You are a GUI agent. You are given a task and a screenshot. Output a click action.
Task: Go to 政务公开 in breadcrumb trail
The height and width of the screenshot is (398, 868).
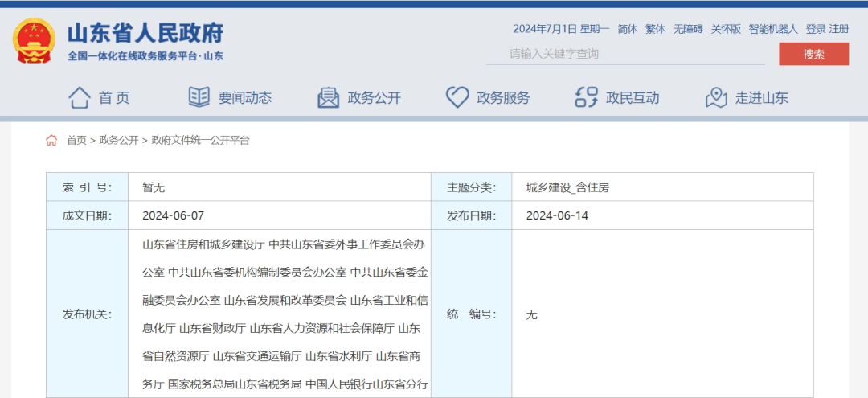(x=119, y=140)
